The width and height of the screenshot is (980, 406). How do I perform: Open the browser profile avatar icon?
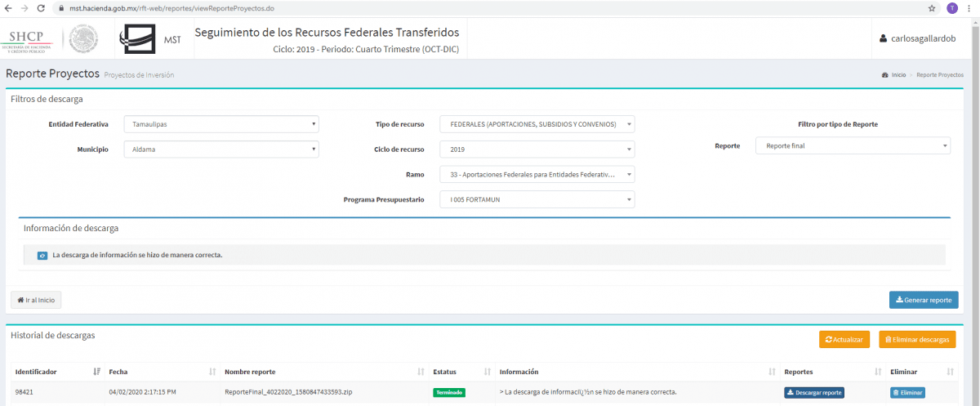952,7
